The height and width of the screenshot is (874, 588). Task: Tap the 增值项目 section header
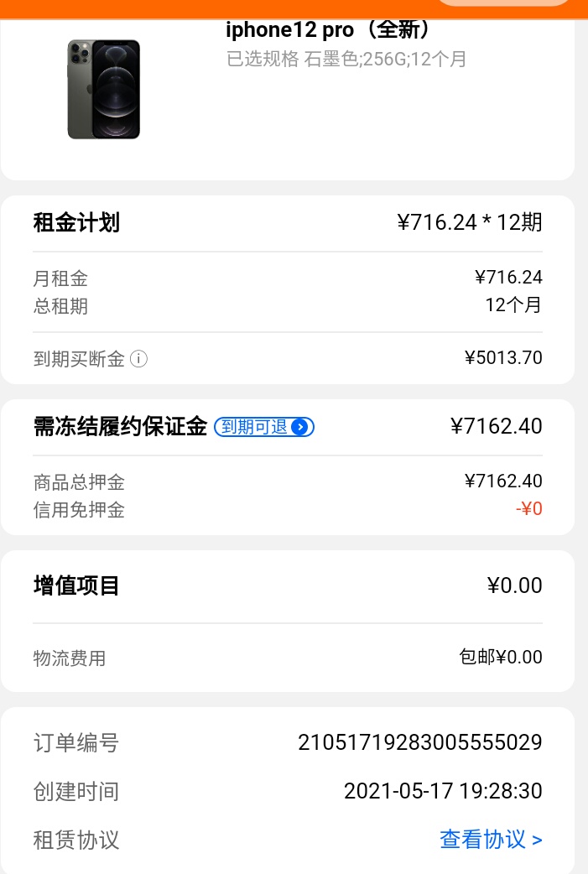tap(76, 585)
